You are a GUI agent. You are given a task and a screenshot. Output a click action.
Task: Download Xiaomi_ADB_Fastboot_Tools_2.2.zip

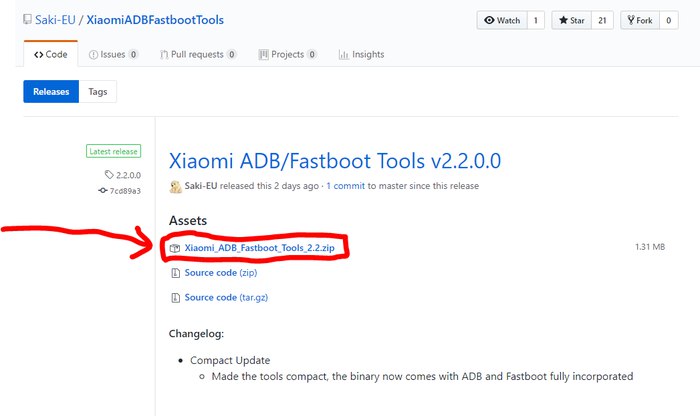point(258,246)
